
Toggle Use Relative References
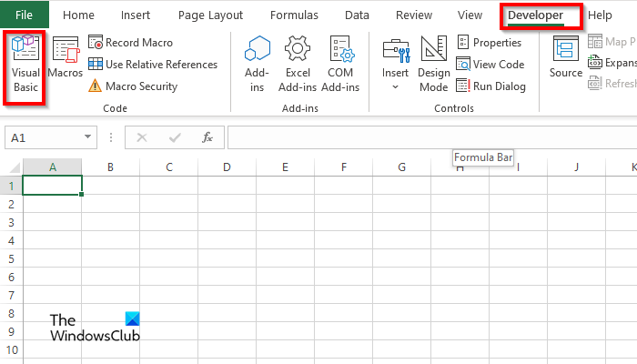click(153, 65)
